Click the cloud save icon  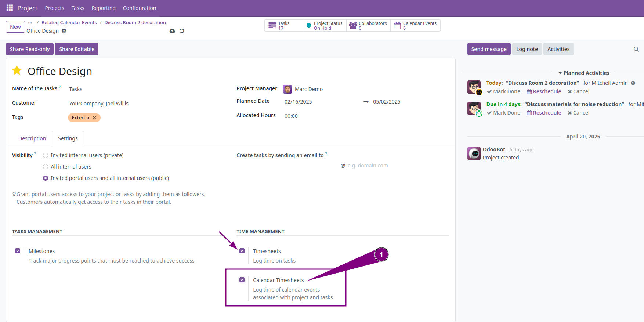(x=172, y=31)
